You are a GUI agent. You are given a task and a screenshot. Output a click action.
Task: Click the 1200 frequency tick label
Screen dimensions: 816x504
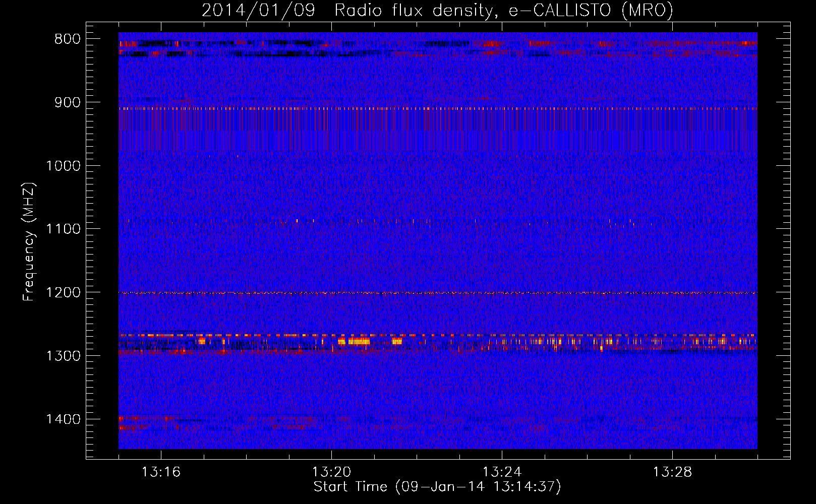(63, 293)
